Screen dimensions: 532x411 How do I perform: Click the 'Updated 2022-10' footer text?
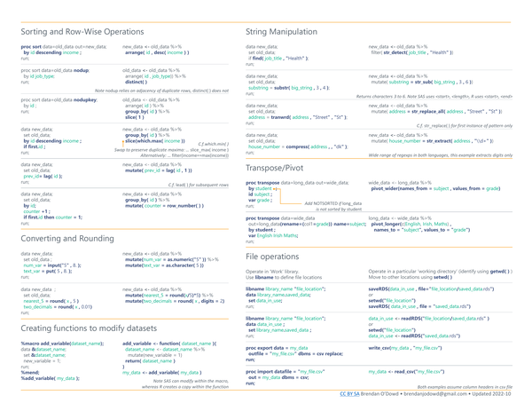(491, 393)
